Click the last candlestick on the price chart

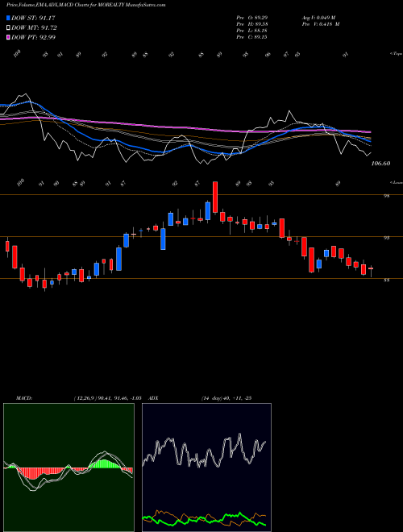click(371, 271)
